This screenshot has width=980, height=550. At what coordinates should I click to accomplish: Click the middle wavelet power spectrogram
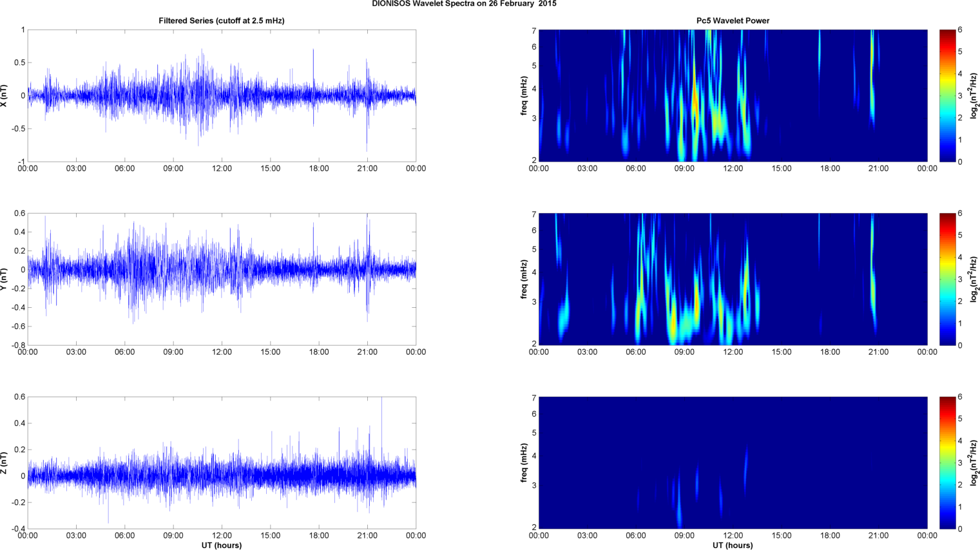point(733,279)
